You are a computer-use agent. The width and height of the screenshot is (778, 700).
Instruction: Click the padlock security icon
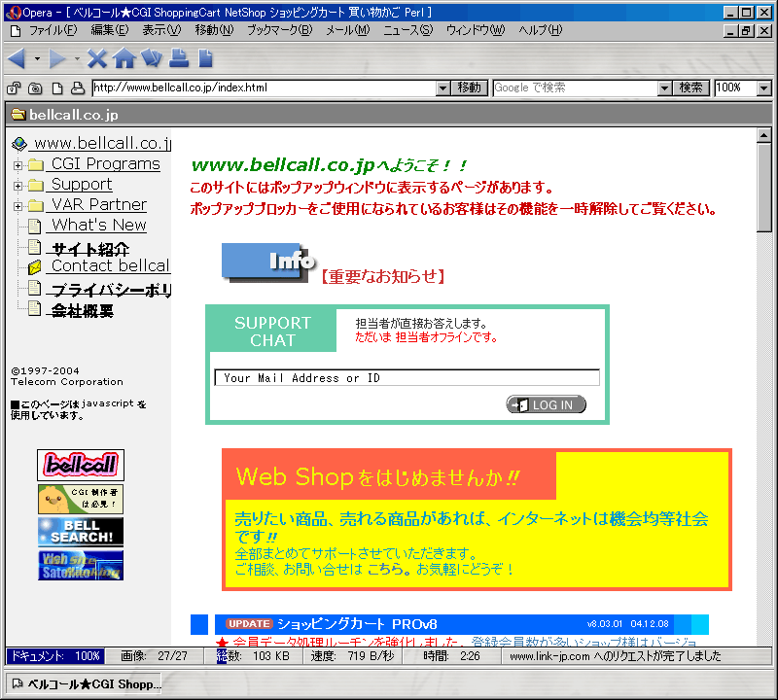(x=14, y=88)
